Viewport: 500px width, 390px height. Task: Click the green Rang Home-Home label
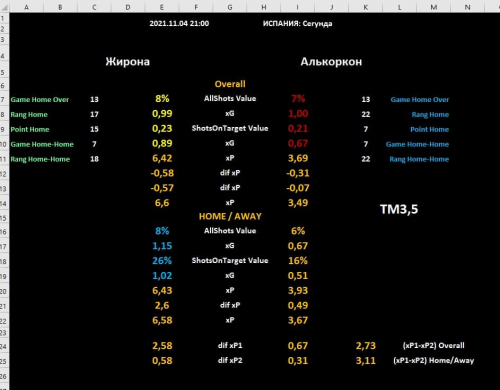(40, 159)
